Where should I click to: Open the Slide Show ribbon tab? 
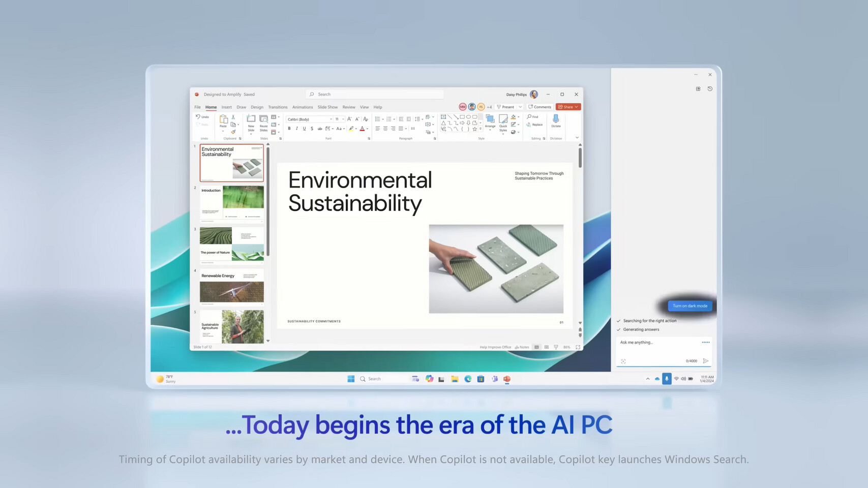pyautogui.click(x=327, y=107)
